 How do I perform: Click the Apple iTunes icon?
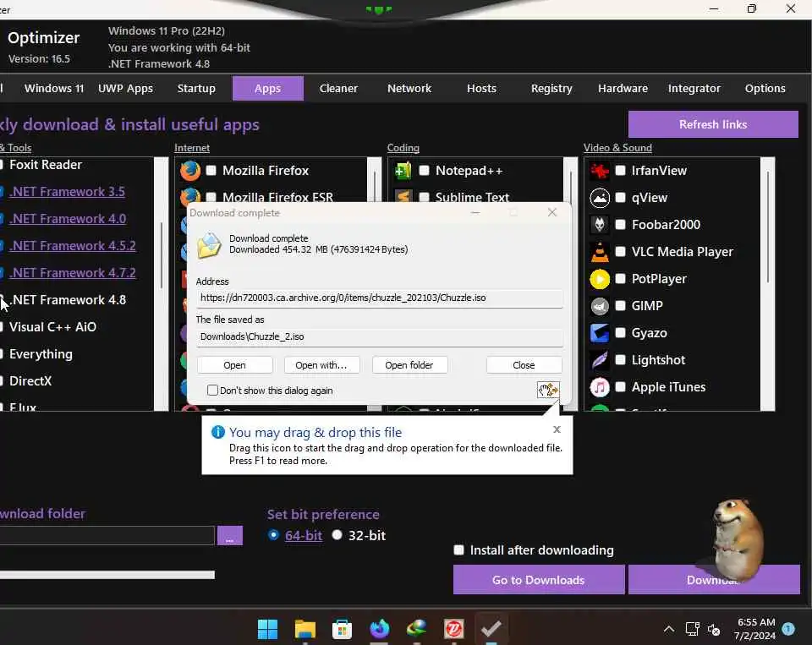click(600, 386)
